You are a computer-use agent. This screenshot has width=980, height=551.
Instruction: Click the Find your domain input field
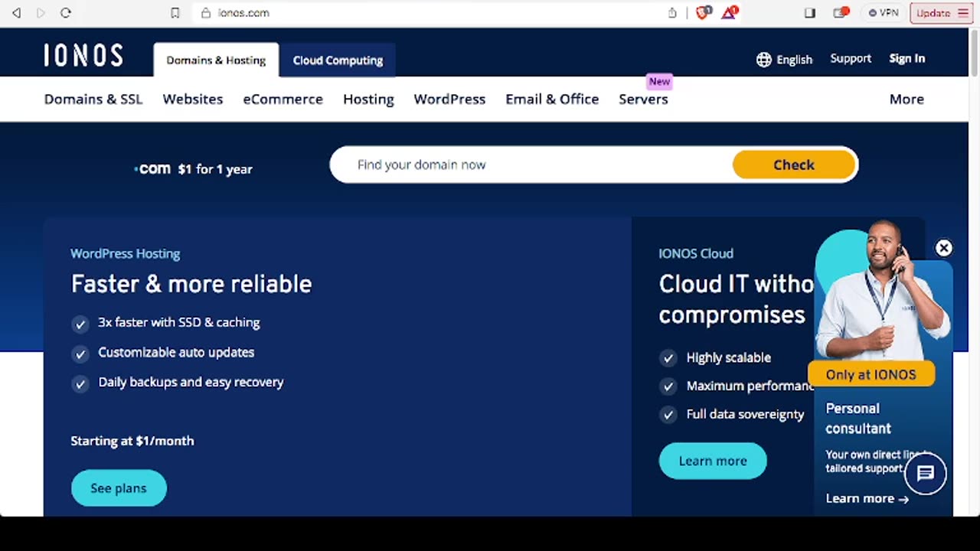[532, 165]
